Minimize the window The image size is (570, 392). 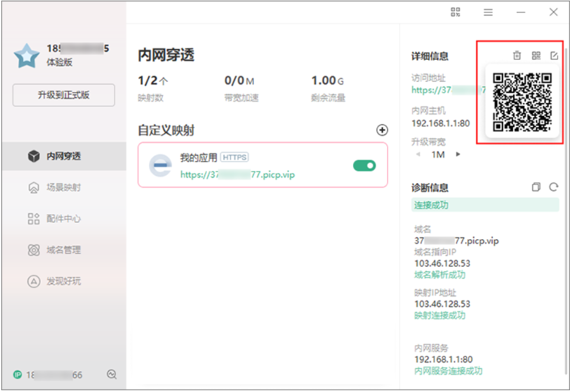(521, 12)
